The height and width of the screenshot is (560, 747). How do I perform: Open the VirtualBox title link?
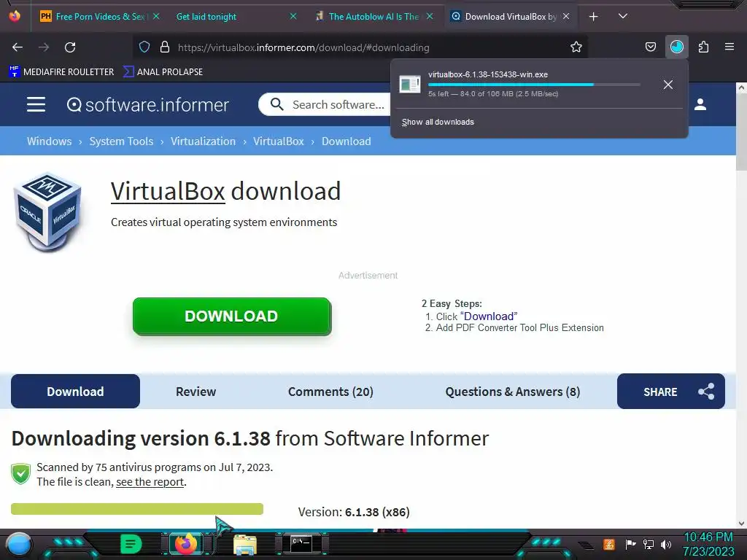tap(168, 192)
